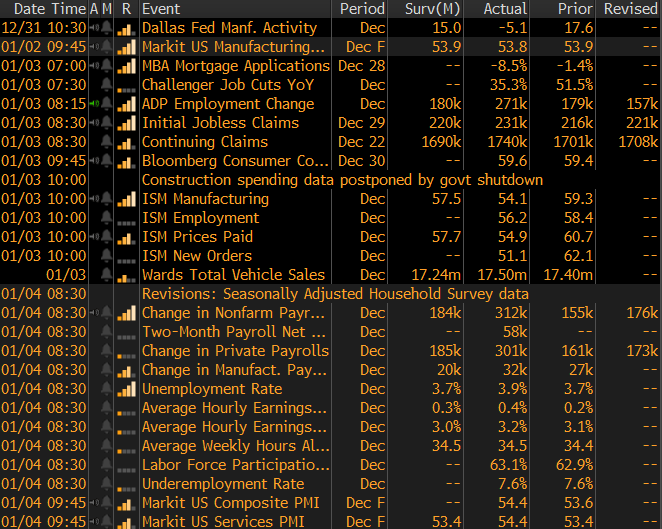This screenshot has height=529, width=662.
Task: Click the green speaker icon on ADP row
Action: pyautogui.click(x=95, y=104)
